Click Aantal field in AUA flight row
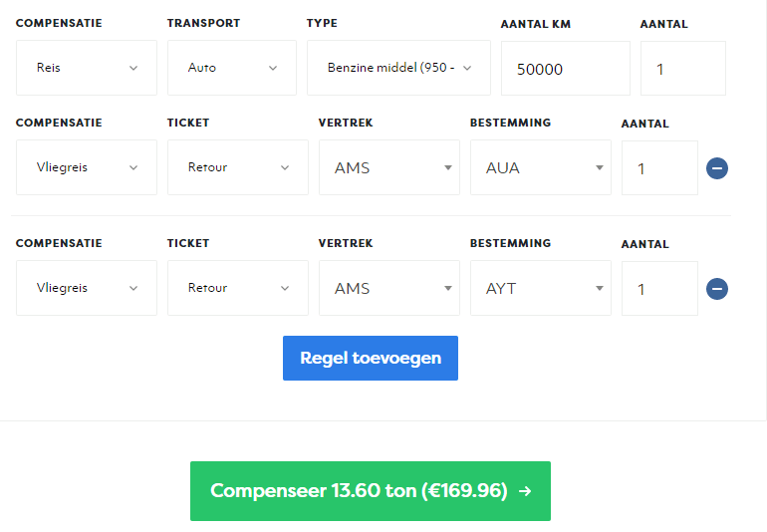Viewport: 767px width, 532px height. [658, 168]
